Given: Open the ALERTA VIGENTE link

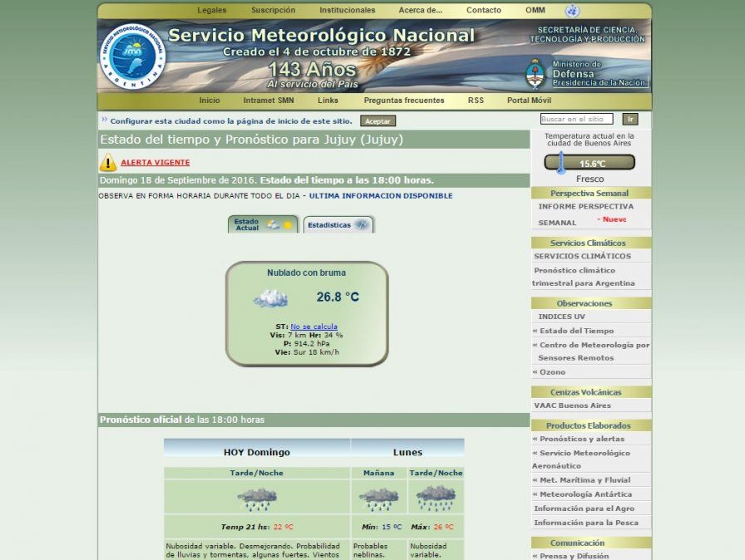Looking at the screenshot, I should (x=155, y=162).
